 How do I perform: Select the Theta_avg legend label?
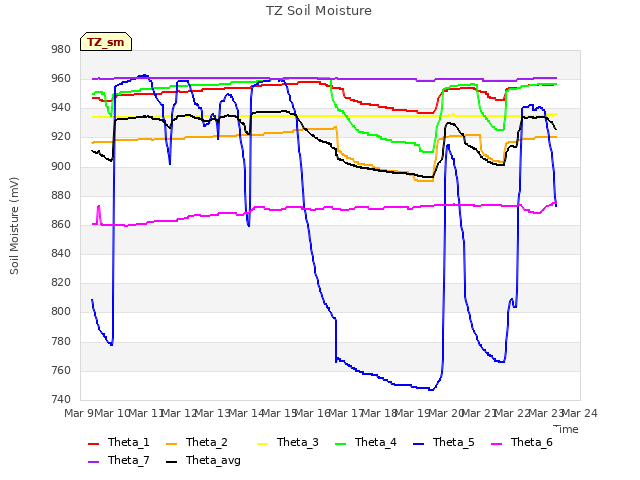point(213,461)
